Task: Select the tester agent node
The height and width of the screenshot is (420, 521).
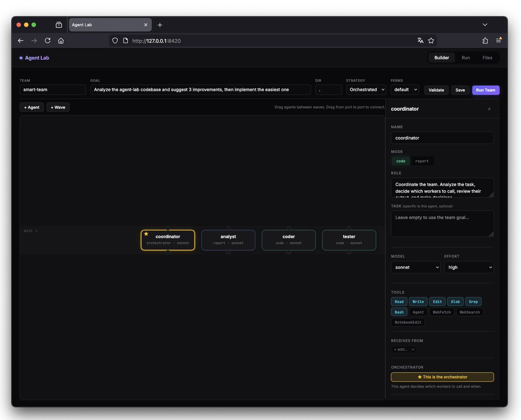Action: click(x=349, y=240)
